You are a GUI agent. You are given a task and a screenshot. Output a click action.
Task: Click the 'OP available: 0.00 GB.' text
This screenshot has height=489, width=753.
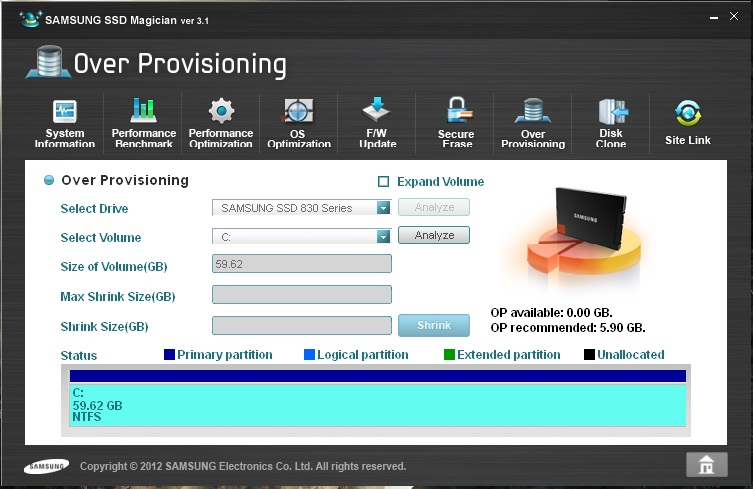click(551, 313)
